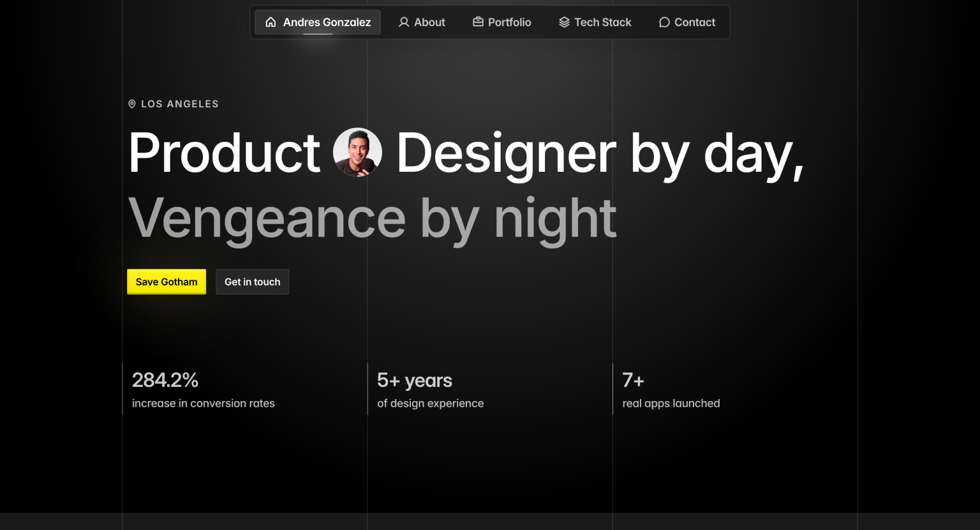Click the 284.2% statistic
This screenshot has height=530, width=980.
[165, 380]
